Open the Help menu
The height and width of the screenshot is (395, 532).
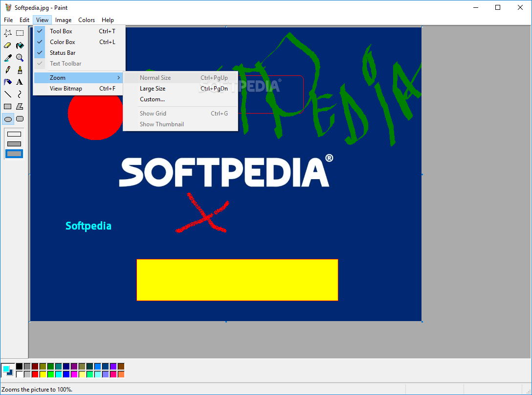tap(108, 20)
